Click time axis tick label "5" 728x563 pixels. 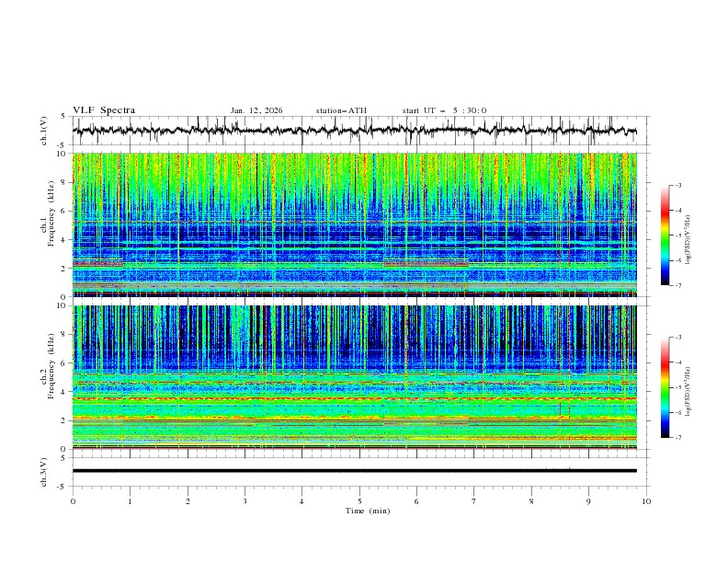tap(359, 501)
